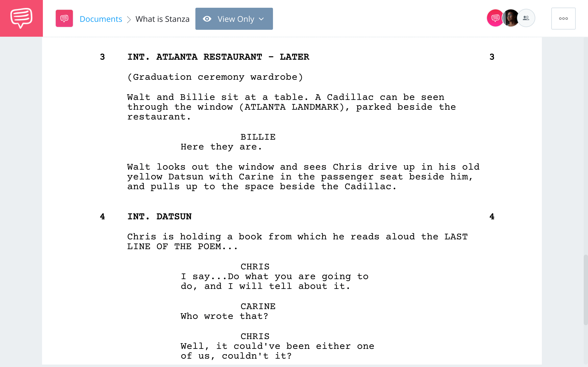Click the document comment icon in toolbar
The image size is (588, 367).
[64, 18]
